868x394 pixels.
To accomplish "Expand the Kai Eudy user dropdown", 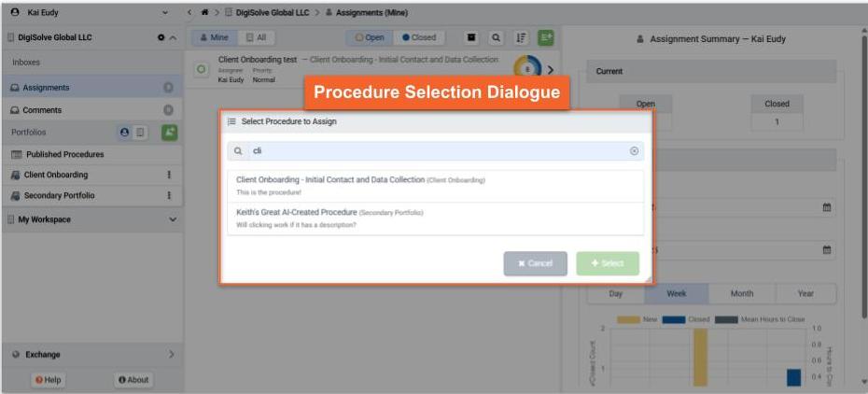I will point(165,12).
